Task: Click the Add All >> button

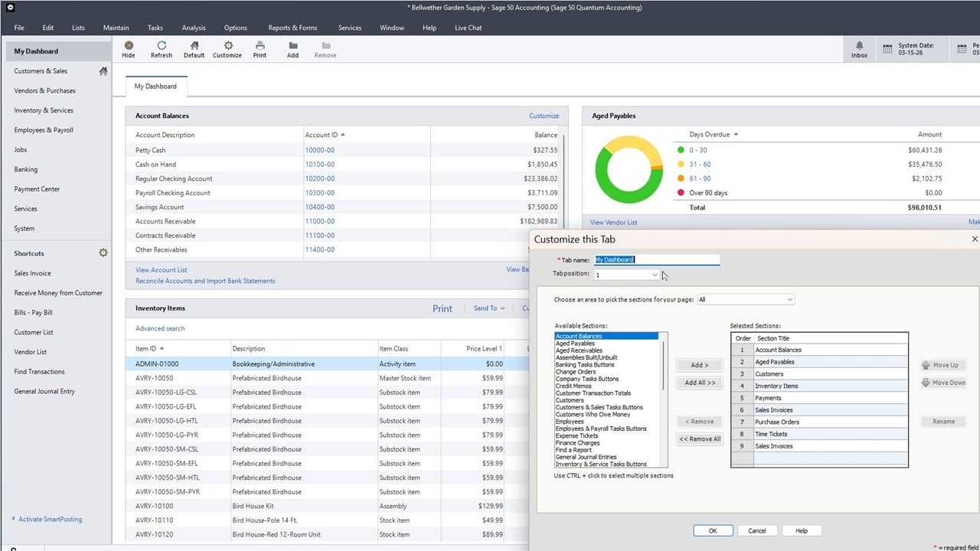Action: click(700, 383)
